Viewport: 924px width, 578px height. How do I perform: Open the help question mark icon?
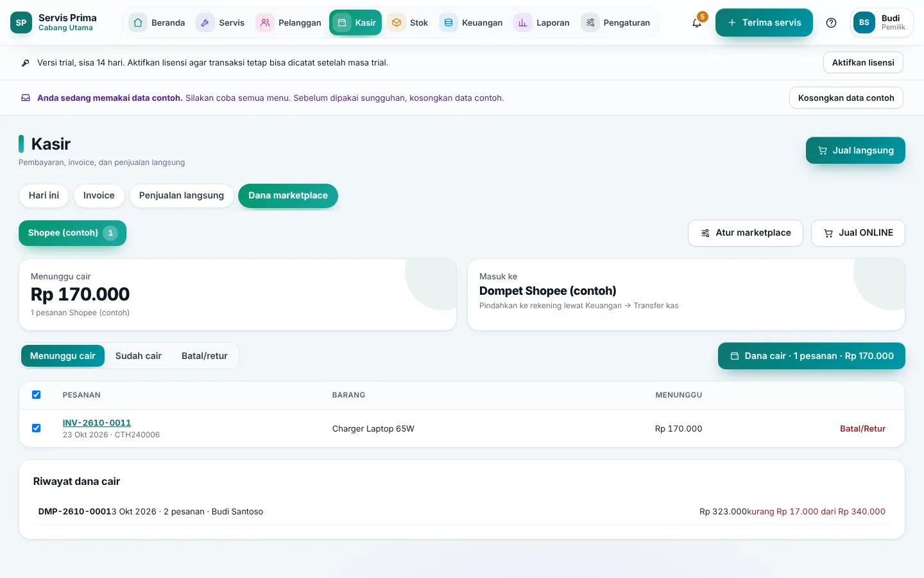(831, 22)
